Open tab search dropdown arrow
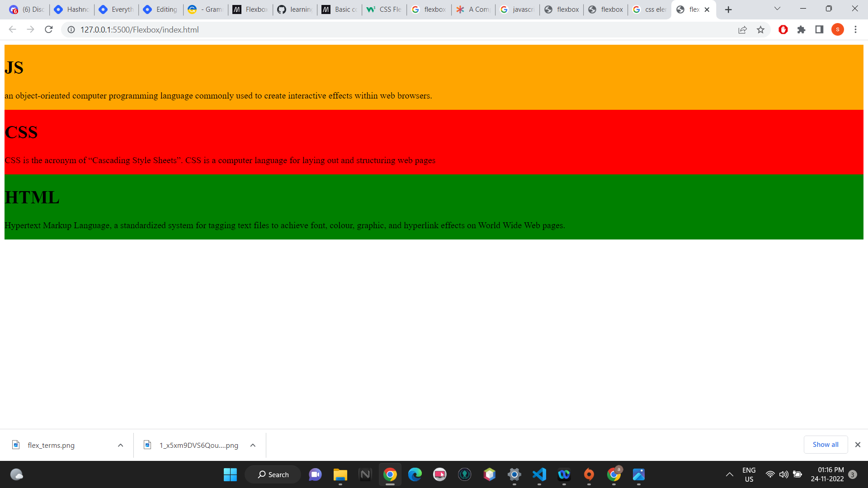Viewport: 868px width, 488px height. click(777, 9)
